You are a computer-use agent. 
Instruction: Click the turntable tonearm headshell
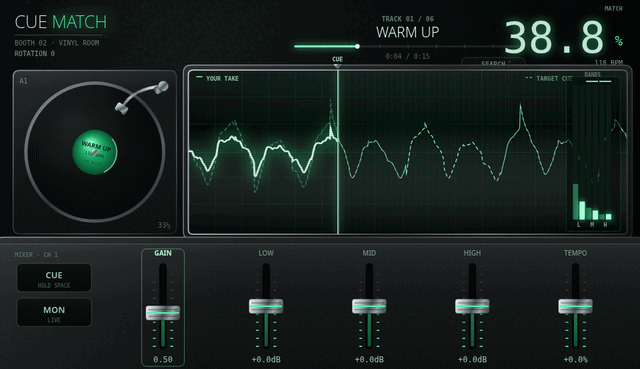(x=122, y=108)
